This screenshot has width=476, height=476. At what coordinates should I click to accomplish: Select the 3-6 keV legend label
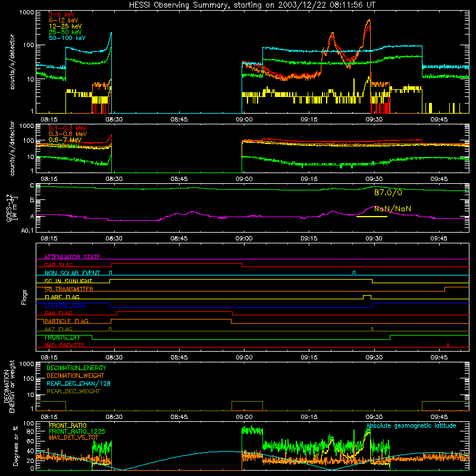tap(62, 14)
